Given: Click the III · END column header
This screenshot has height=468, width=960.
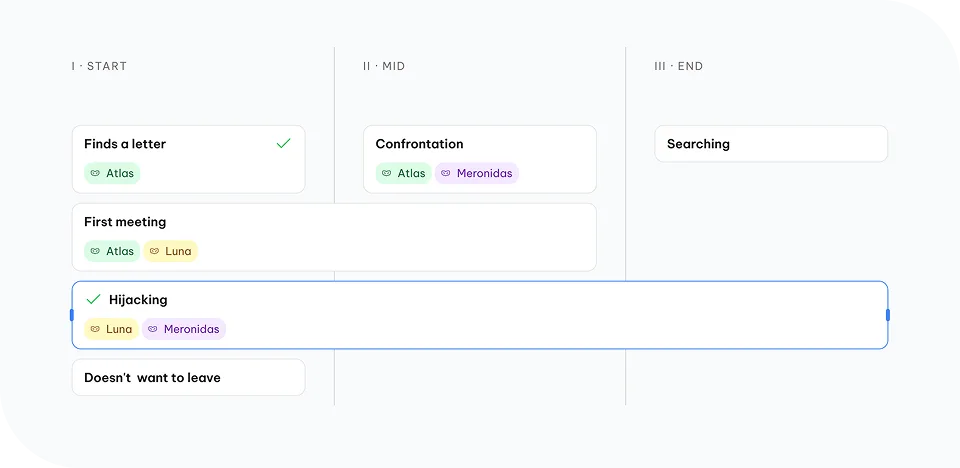Looking at the screenshot, I should [x=678, y=66].
